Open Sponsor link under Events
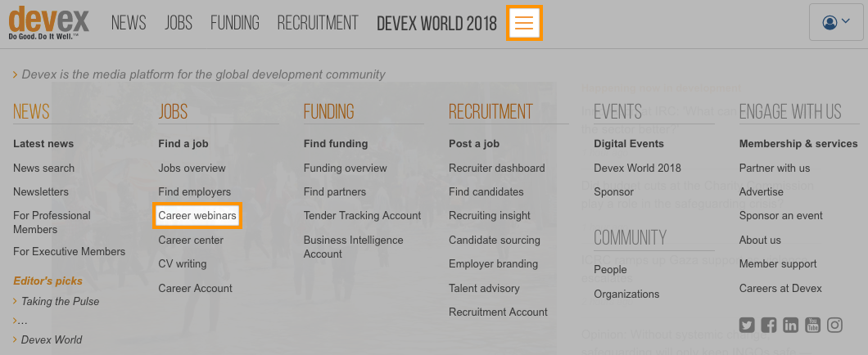 [x=613, y=192]
